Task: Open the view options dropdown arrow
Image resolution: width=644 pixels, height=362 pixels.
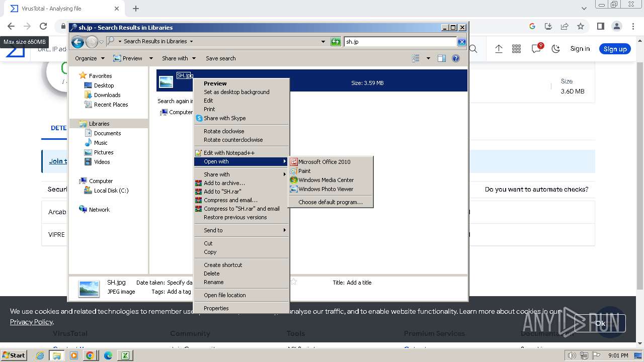Action: 428,58
